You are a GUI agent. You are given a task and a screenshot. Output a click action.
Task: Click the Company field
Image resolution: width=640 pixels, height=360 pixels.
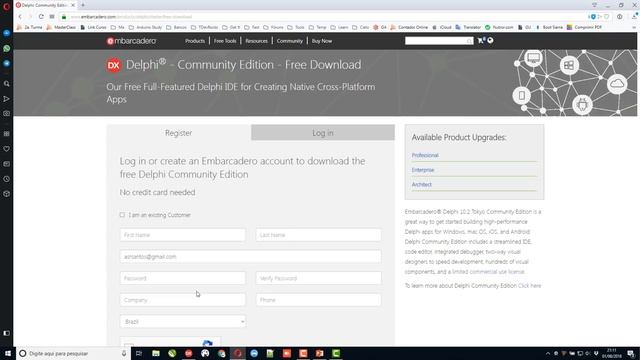183,300
